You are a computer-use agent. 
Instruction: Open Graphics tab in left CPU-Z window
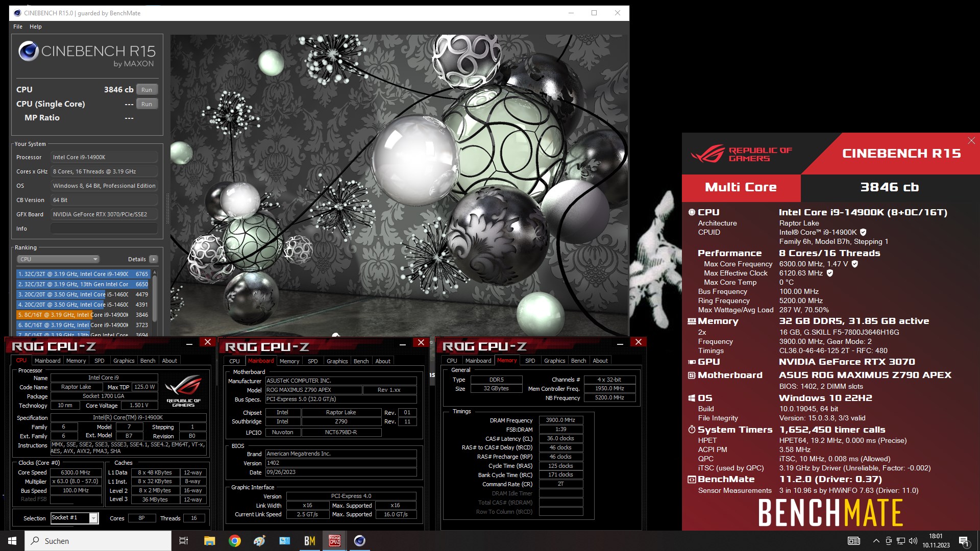pyautogui.click(x=124, y=361)
